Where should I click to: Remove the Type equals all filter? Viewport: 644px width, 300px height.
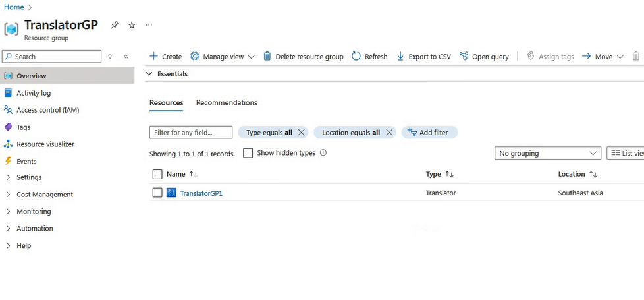coord(301,133)
